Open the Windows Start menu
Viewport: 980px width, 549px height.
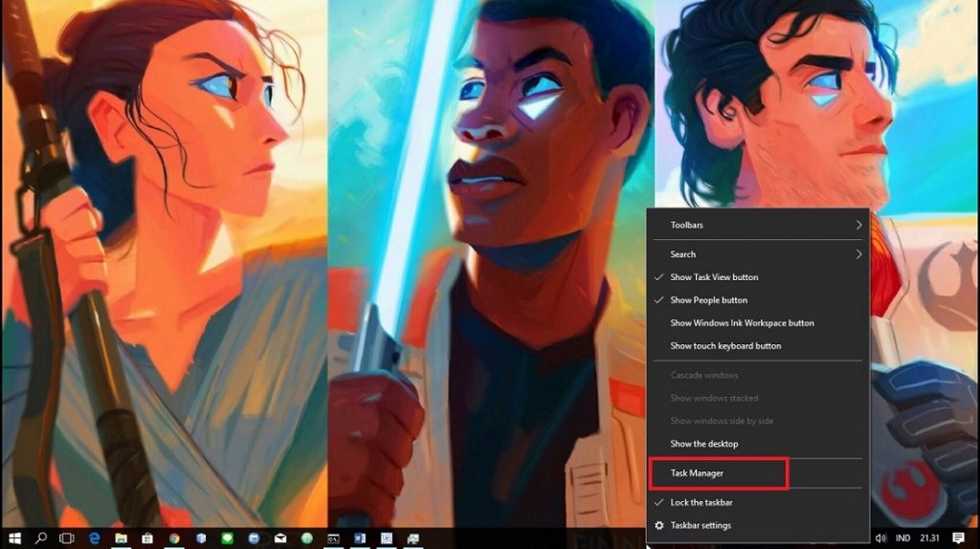click(14, 538)
